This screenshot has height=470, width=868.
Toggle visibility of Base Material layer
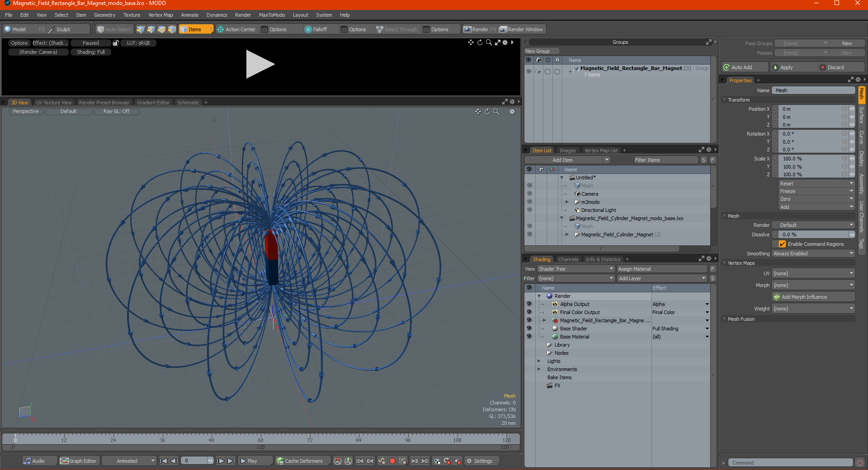click(x=529, y=337)
